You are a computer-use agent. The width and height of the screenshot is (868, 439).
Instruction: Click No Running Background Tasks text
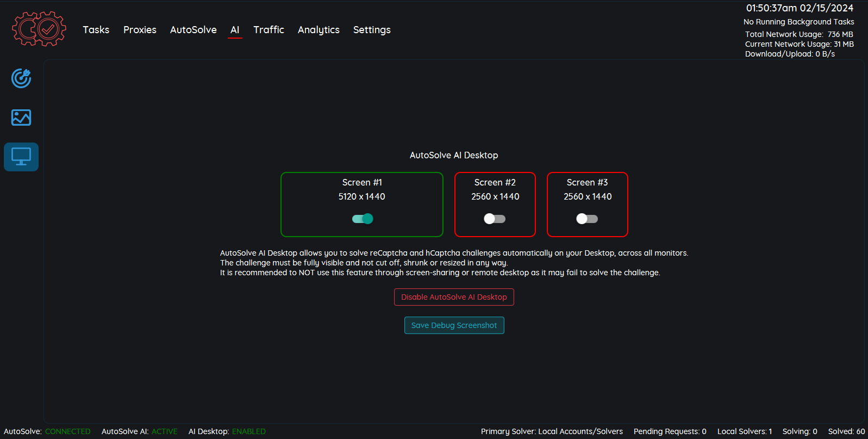click(799, 22)
